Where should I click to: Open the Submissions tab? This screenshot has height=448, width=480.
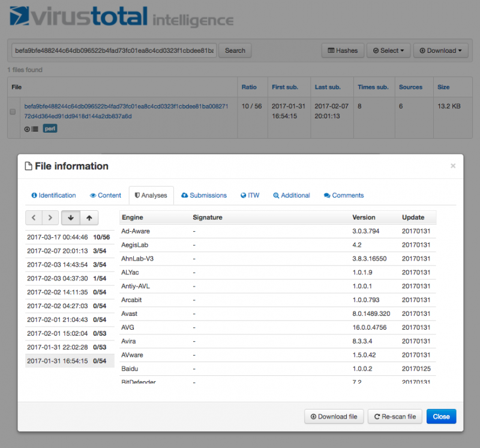[204, 195]
